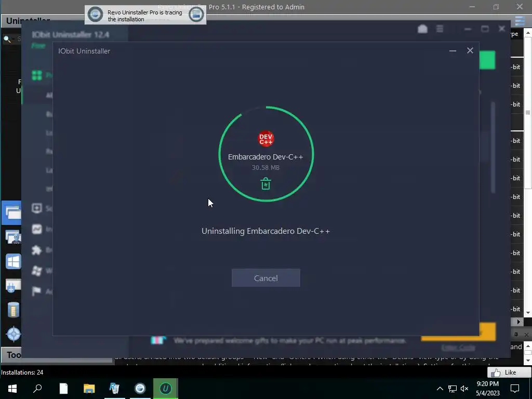532x399 pixels.
Task: Click the gift icon in IObit welcome banner
Action: pos(158,340)
